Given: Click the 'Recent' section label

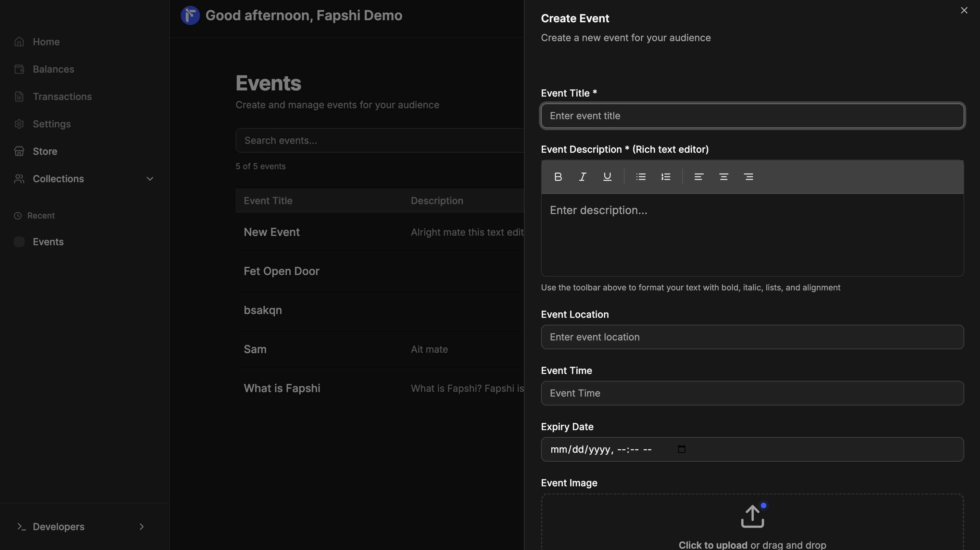Looking at the screenshot, I should click(x=41, y=216).
